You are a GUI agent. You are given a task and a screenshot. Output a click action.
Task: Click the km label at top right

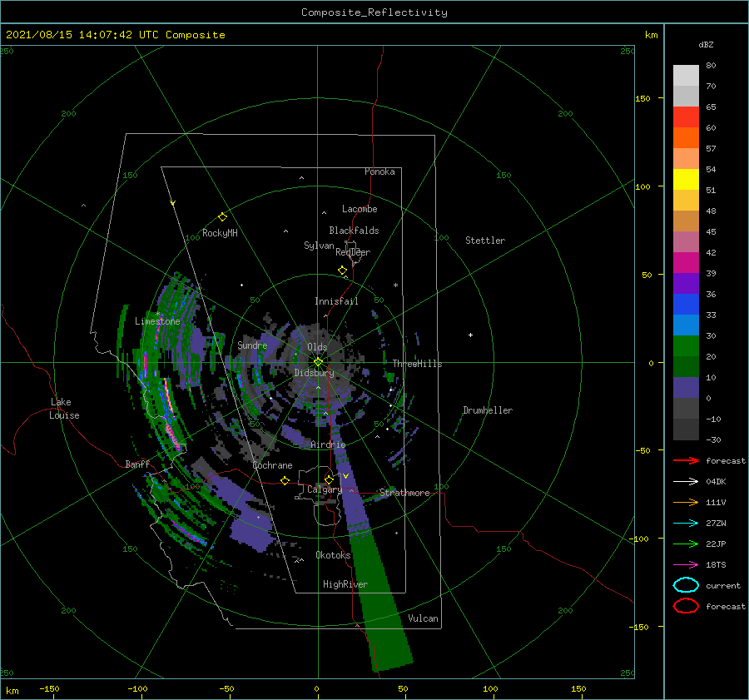pos(651,35)
